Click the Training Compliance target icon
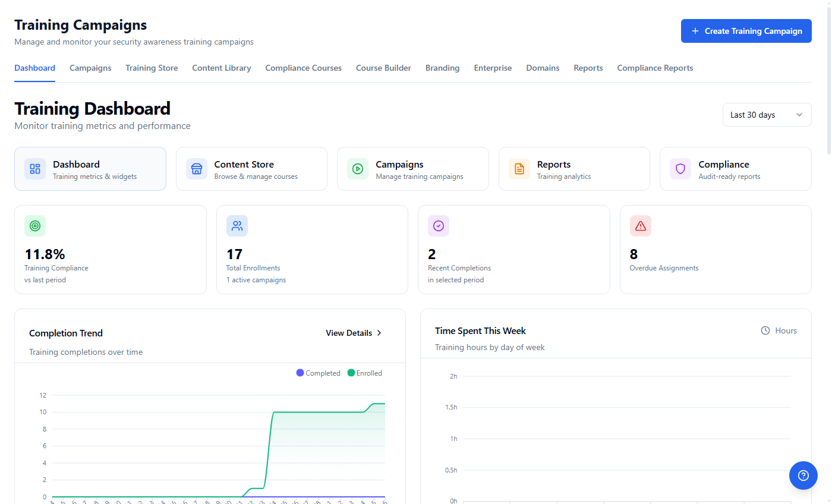 click(x=34, y=226)
